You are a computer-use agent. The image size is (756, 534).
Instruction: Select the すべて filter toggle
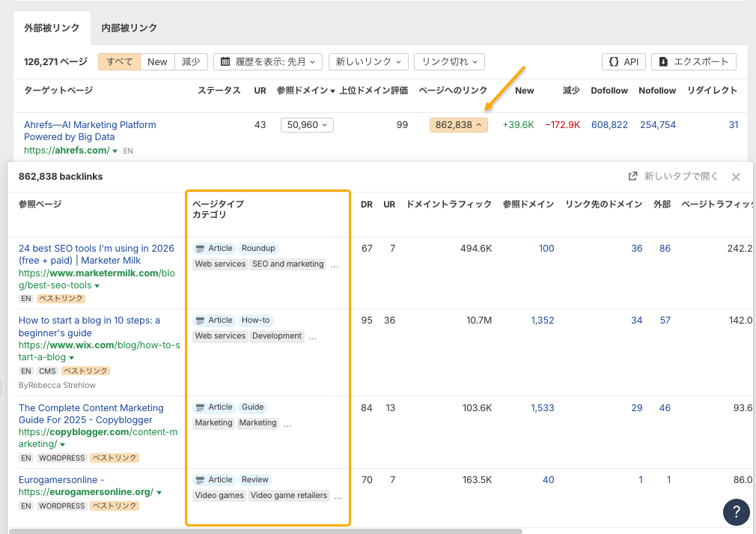click(x=119, y=61)
